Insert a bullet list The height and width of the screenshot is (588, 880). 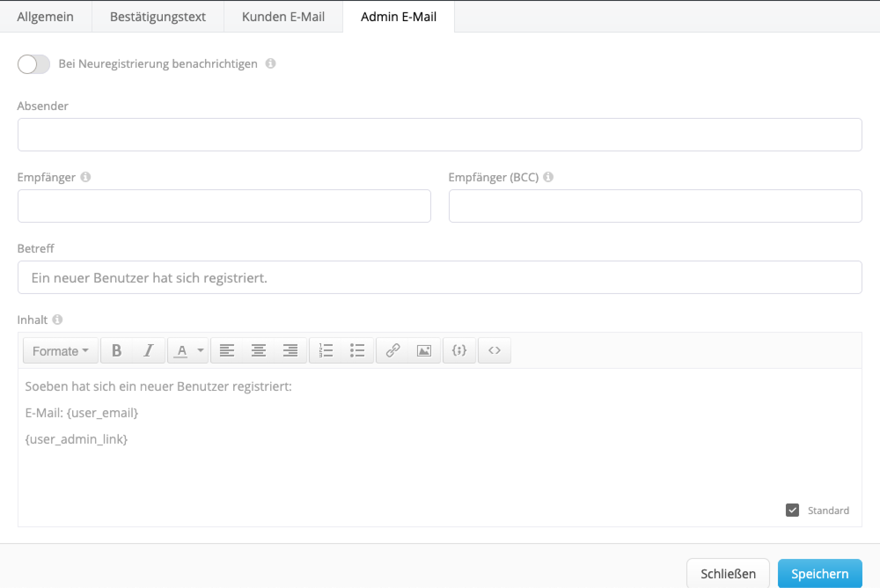357,351
